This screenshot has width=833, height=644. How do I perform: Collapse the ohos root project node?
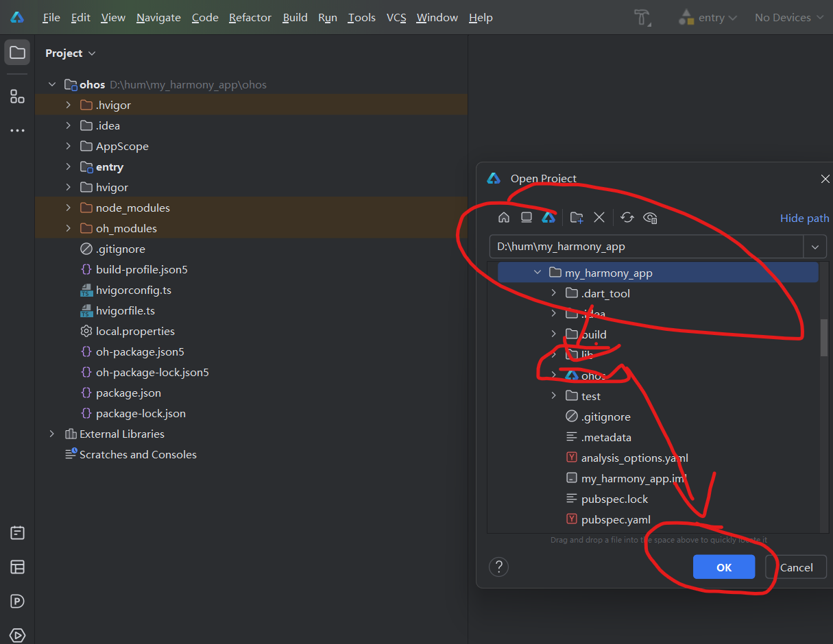[51, 84]
